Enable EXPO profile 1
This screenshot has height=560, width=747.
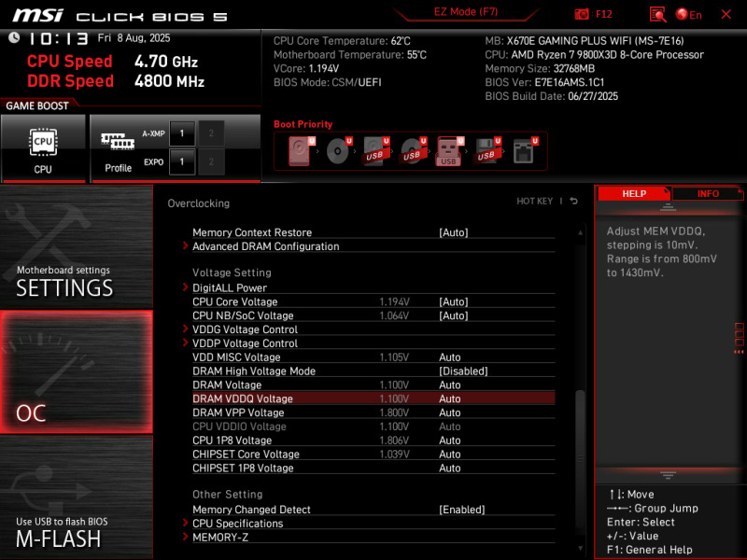tap(182, 161)
